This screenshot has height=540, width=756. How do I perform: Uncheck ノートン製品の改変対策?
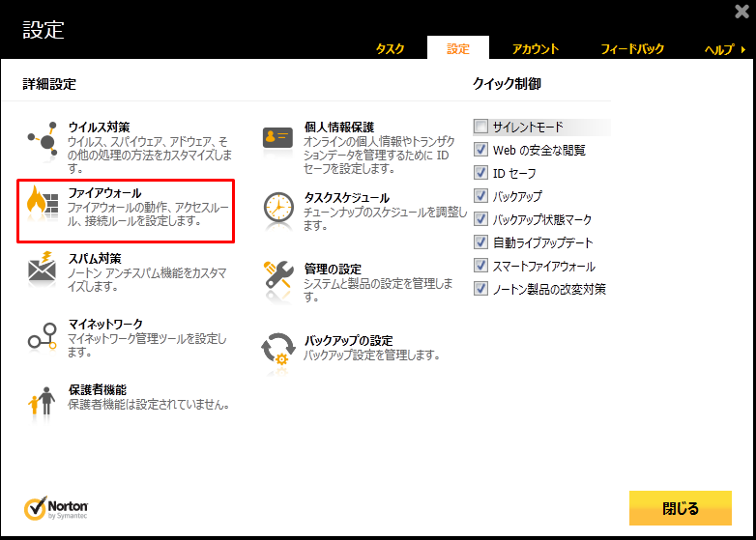coord(480,289)
